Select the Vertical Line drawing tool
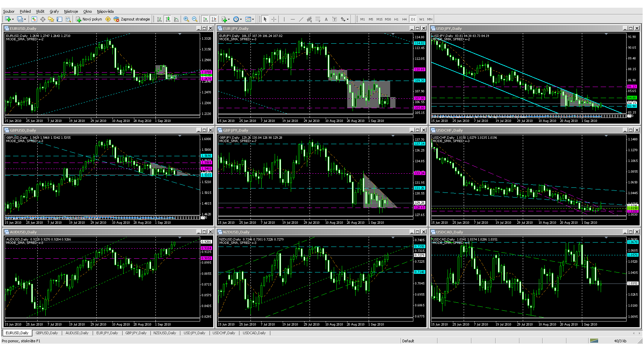This screenshot has height=345, width=644. click(x=284, y=19)
